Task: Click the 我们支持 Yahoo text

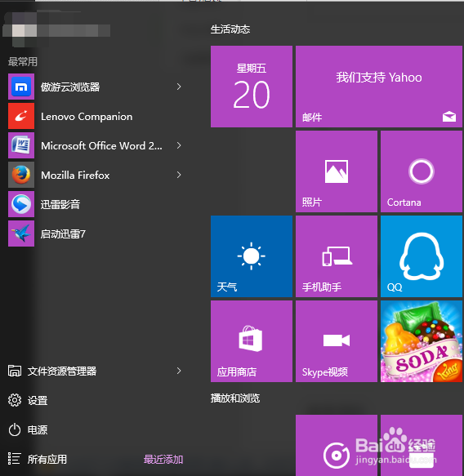Action: coord(379,78)
